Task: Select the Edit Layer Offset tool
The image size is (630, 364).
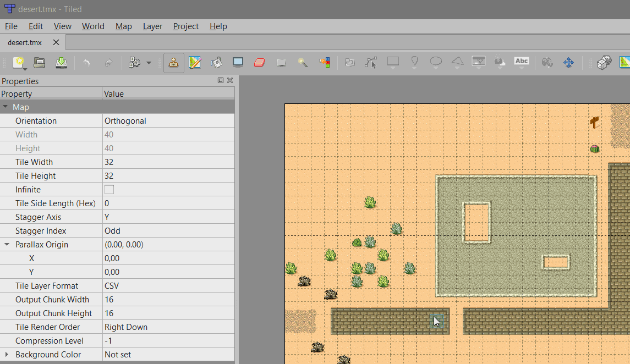Action: (547, 63)
